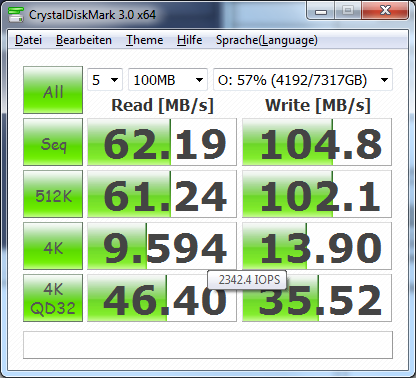
Task: Open the Bearbeiten menu
Action: pyautogui.click(x=84, y=40)
